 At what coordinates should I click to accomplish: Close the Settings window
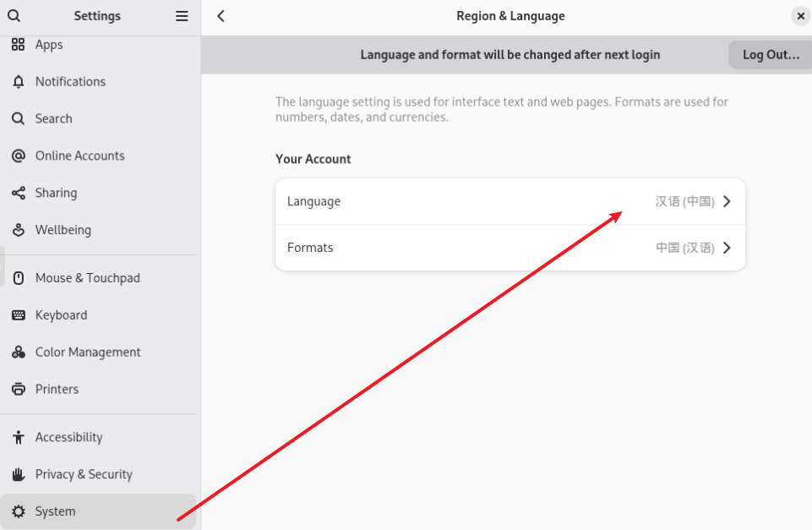(800, 16)
